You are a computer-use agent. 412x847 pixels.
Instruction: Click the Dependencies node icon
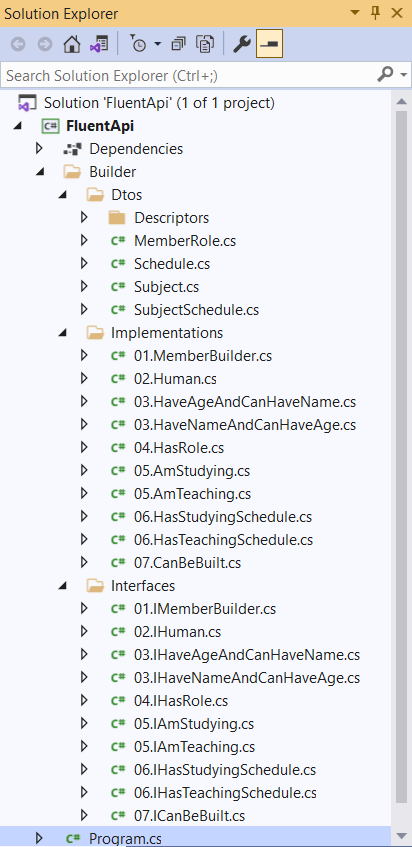click(72, 149)
